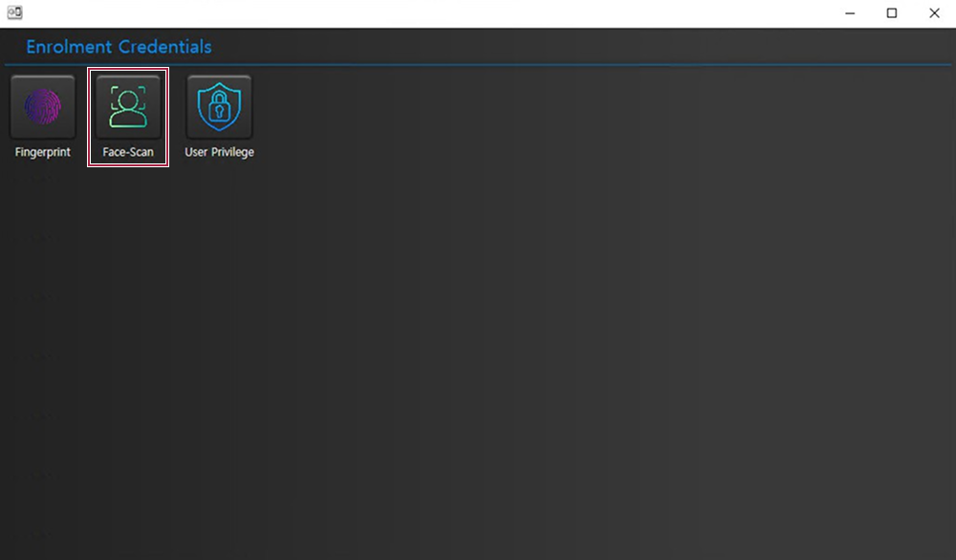Viewport: 956px width, 560px height.
Task: Click the "Enrolment Credentials" heading
Action: tap(119, 47)
